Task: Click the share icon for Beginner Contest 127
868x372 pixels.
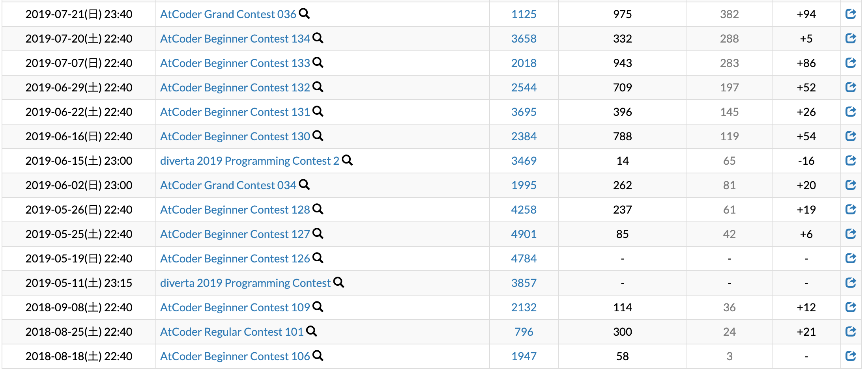Action: point(851,234)
